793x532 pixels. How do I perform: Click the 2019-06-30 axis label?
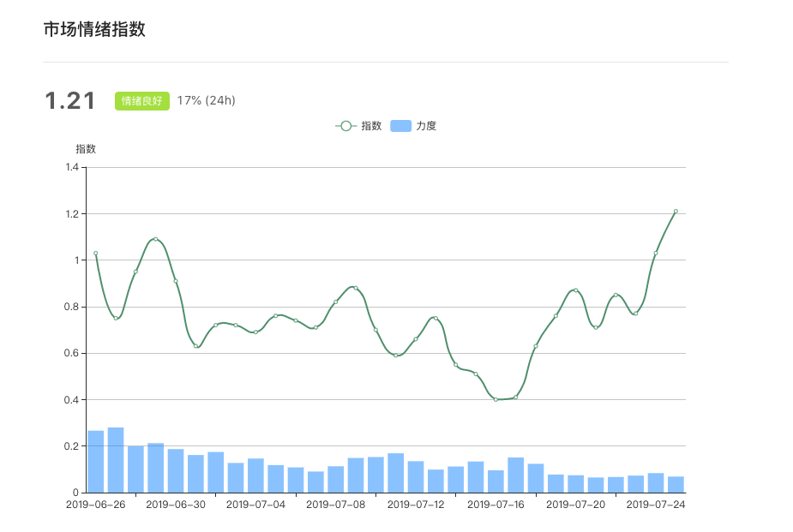point(176,505)
